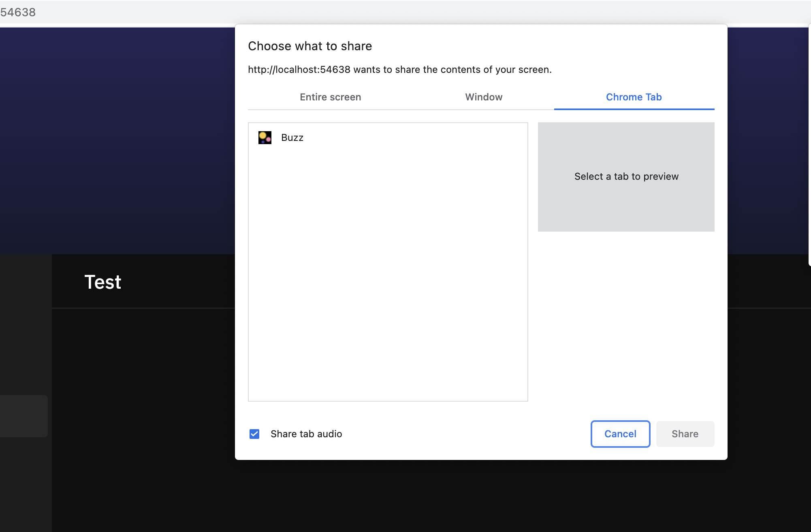This screenshot has width=811, height=532.
Task: Select the Chrome Tab option
Action: pos(634,97)
